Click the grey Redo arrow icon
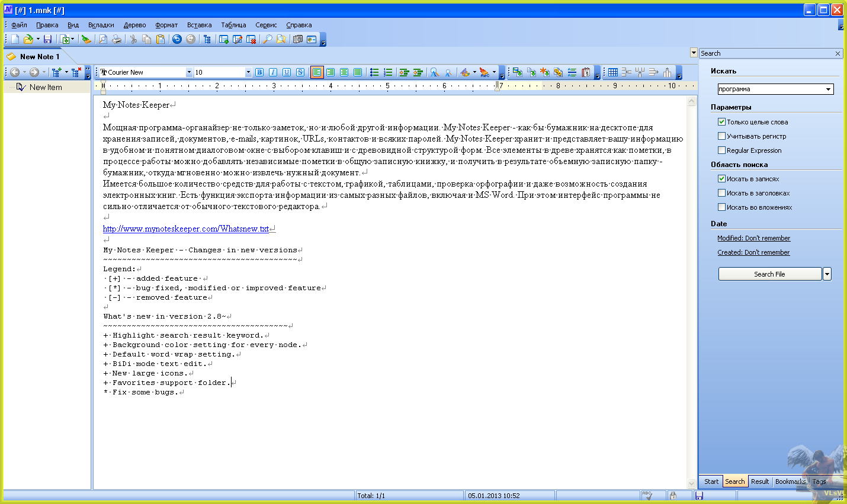 191,39
